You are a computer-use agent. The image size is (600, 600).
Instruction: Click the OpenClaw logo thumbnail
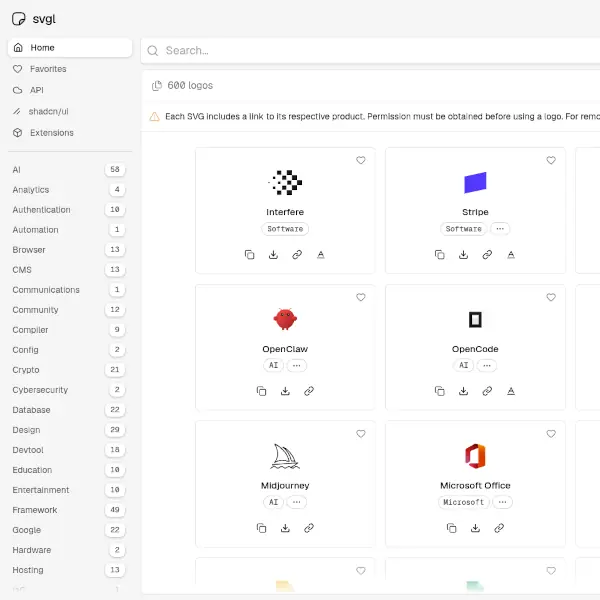coord(285,319)
